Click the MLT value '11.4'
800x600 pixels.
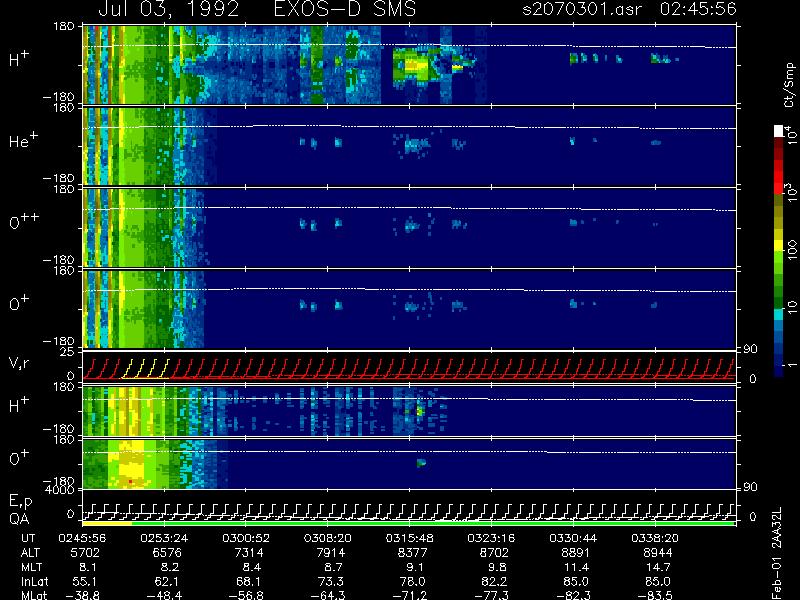(576, 567)
